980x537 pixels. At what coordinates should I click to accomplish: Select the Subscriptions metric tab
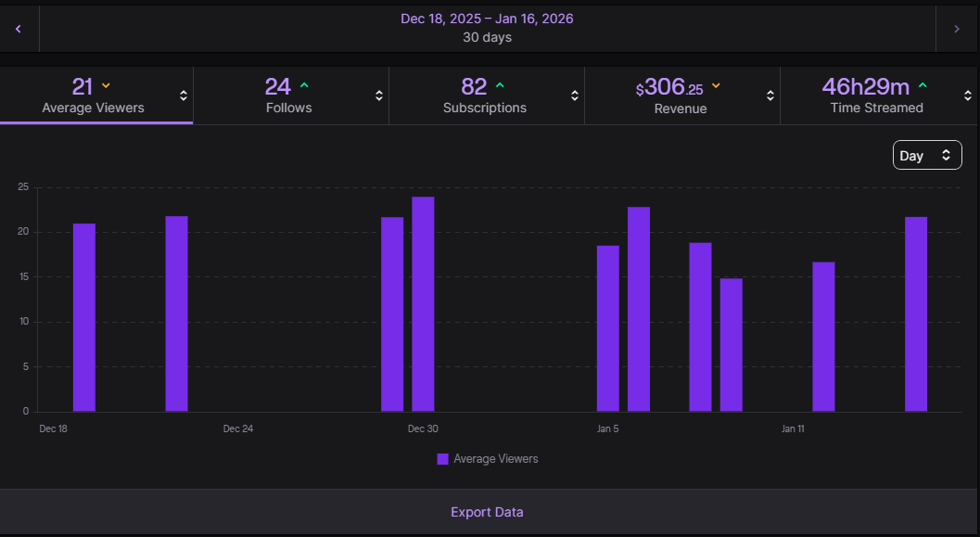coord(486,95)
